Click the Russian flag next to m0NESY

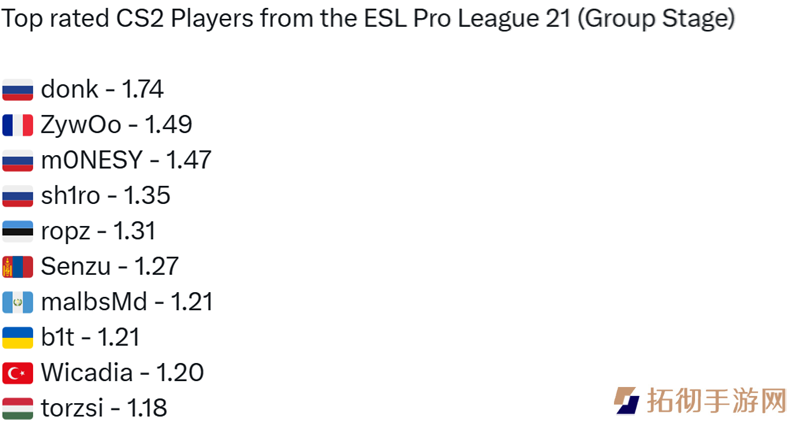17,161
